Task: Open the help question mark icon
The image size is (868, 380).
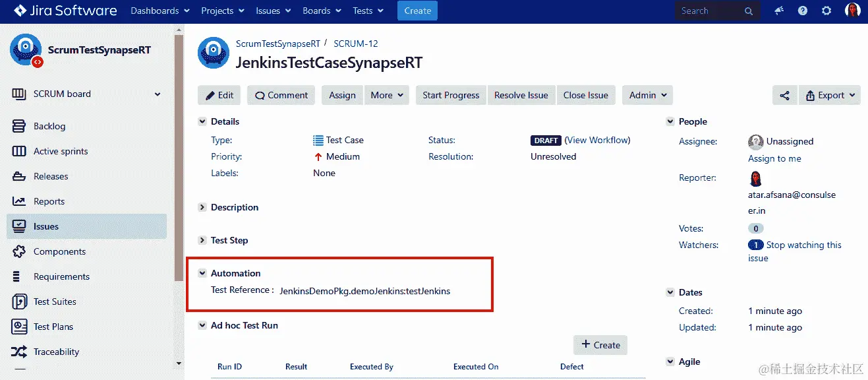Action: 802,11
